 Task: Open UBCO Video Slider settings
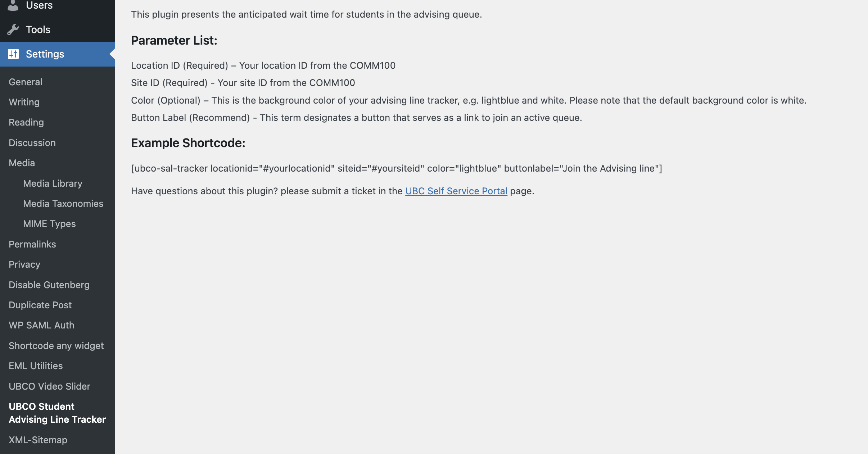click(x=49, y=386)
